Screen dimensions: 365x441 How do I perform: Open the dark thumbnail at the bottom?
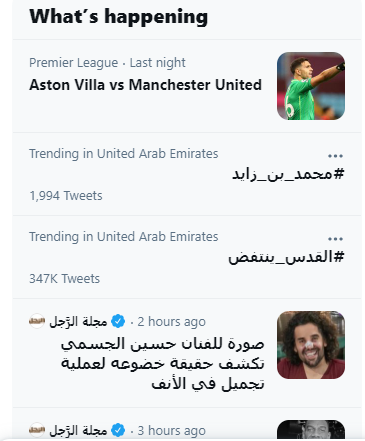pos(311,430)
